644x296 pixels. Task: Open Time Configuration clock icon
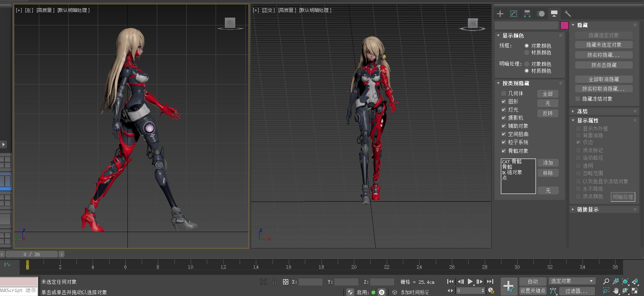[x=491, y=291]
